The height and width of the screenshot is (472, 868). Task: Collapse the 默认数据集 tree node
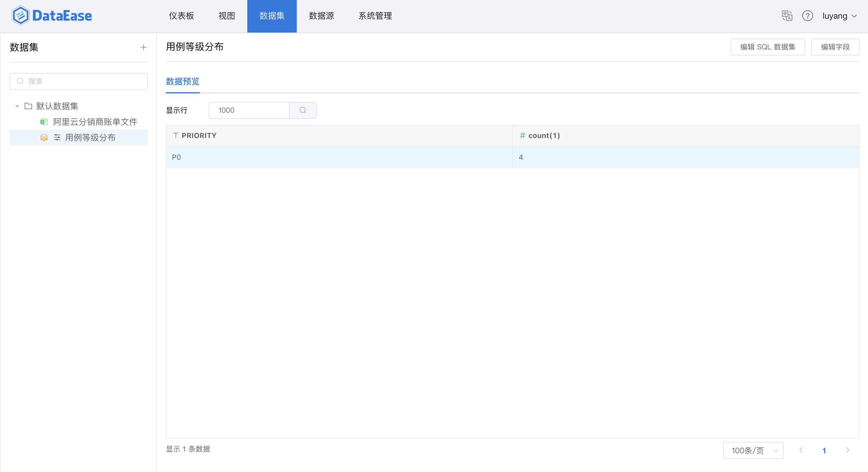coord(17,106)
